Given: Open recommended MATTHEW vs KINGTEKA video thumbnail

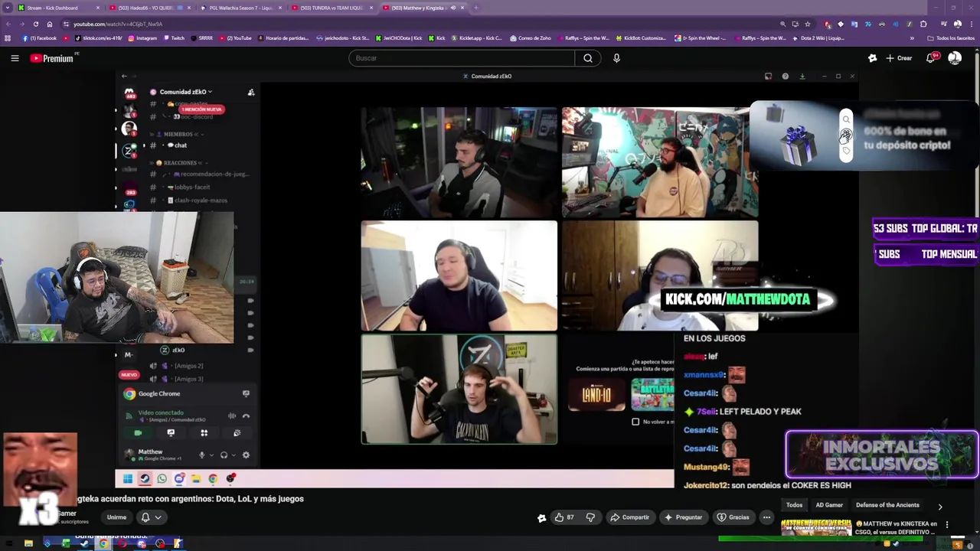Looking at the screenshot, I should pyautogui.click(x=816, y=528).
